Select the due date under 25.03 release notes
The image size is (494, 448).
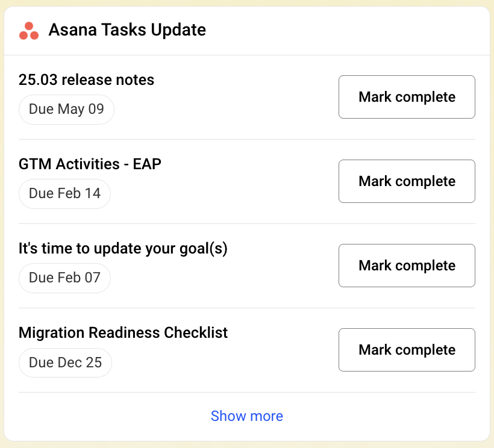point(66,110)
